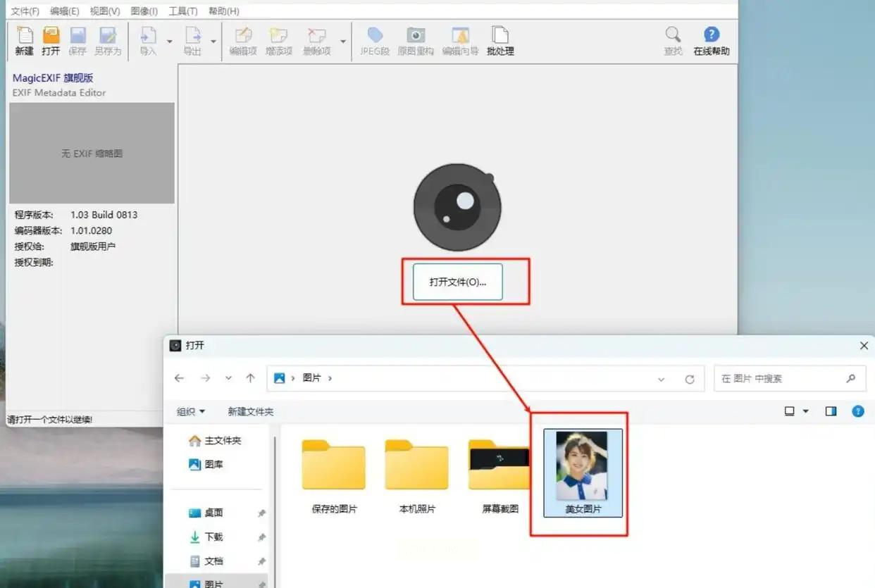Expand the 导入 import dropdown arrow
Image resolution: width=875 pixels, height=588 pixels.
pyautogui.click(x=170, y=42)
